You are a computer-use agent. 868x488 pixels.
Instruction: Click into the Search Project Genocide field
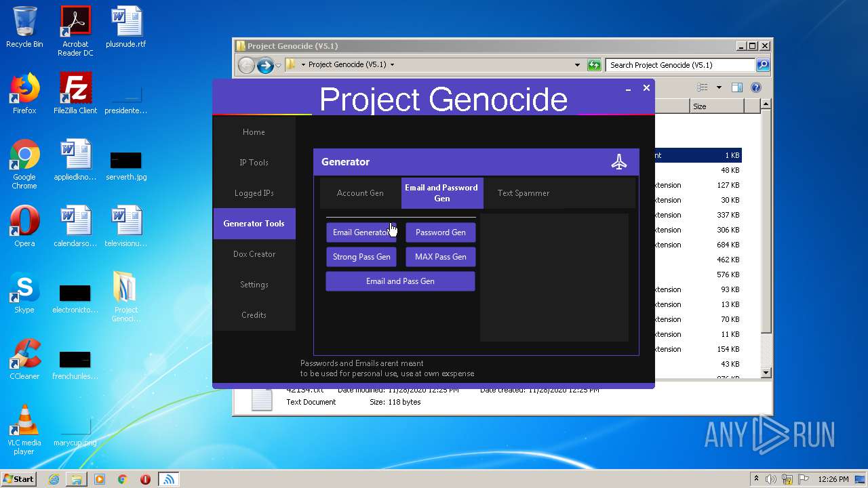[680, 65]
